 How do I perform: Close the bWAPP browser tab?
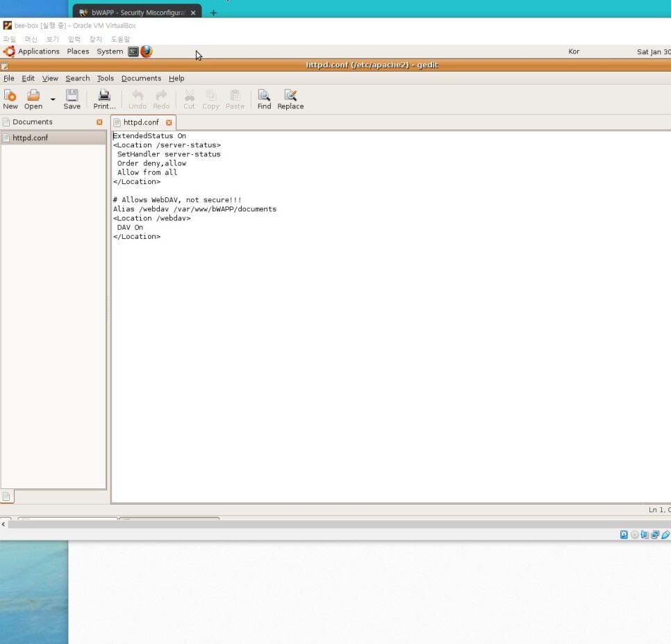click(193, 13)
